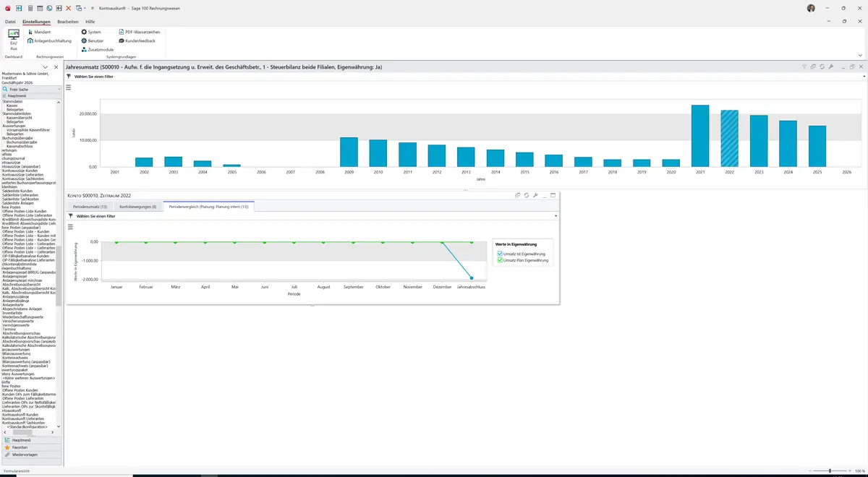Open Benutzer settings in the ribbon
Viewport: 868px width, 477px height.
(93, 40)
